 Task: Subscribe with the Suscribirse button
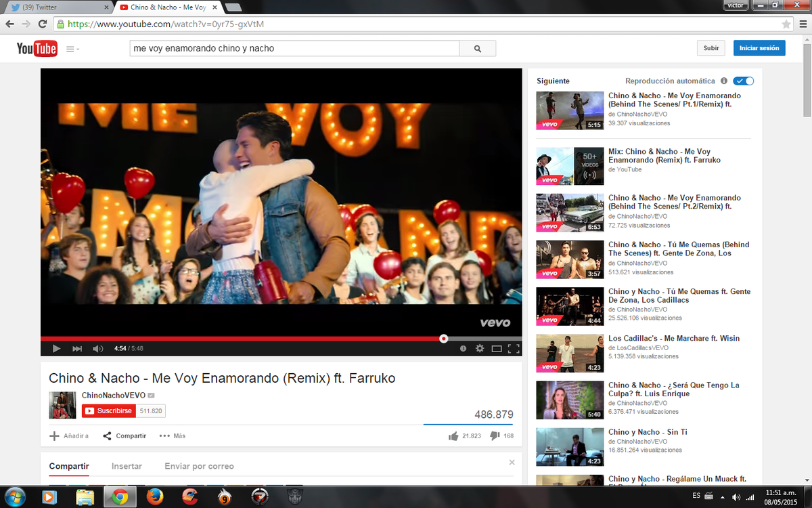109,411
